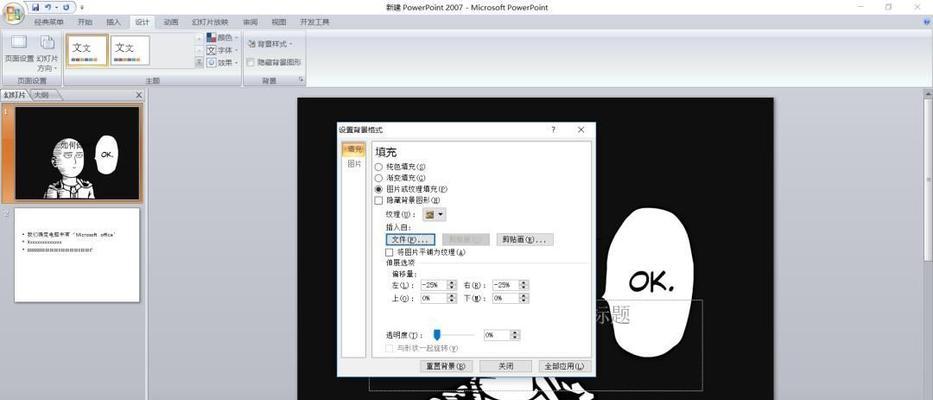Choose 渐变填充 (Gradient fill) radio button

(378, 178)
